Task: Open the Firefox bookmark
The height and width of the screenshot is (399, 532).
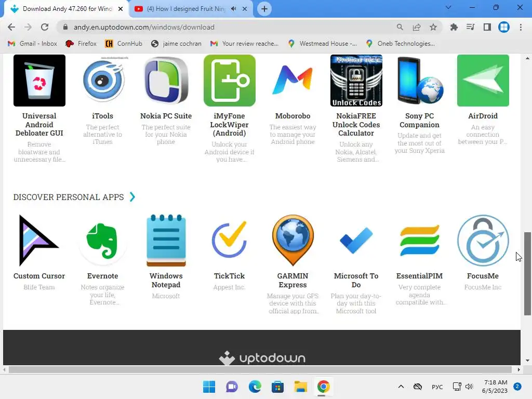Action: 81,44
